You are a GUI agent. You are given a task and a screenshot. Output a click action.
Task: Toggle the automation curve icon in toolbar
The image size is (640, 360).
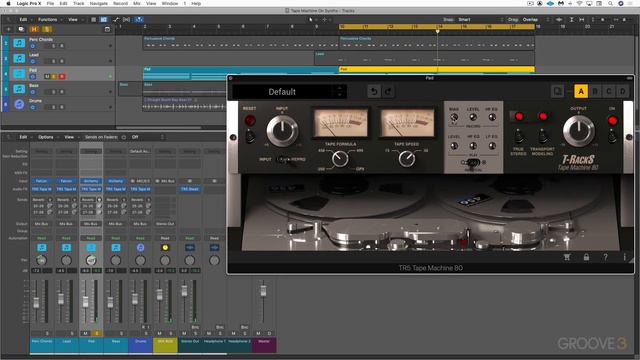116,19
